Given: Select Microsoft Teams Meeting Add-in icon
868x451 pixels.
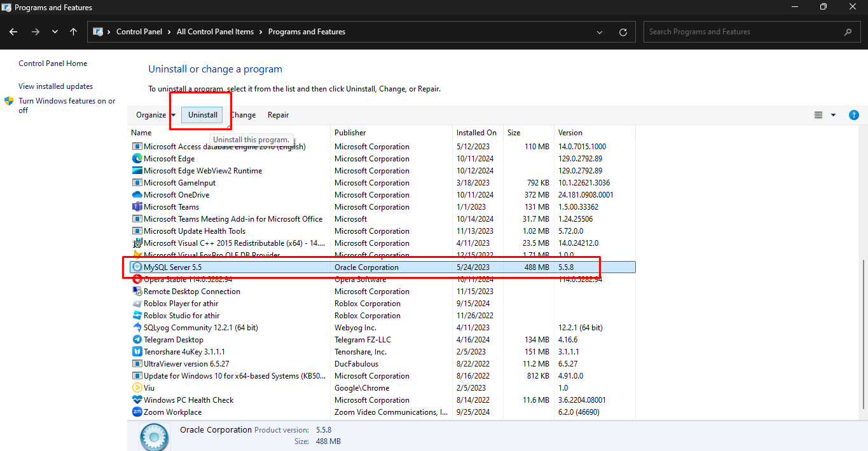Looking at the screenshot, I should pyautogui.click(x=137, y=219).
